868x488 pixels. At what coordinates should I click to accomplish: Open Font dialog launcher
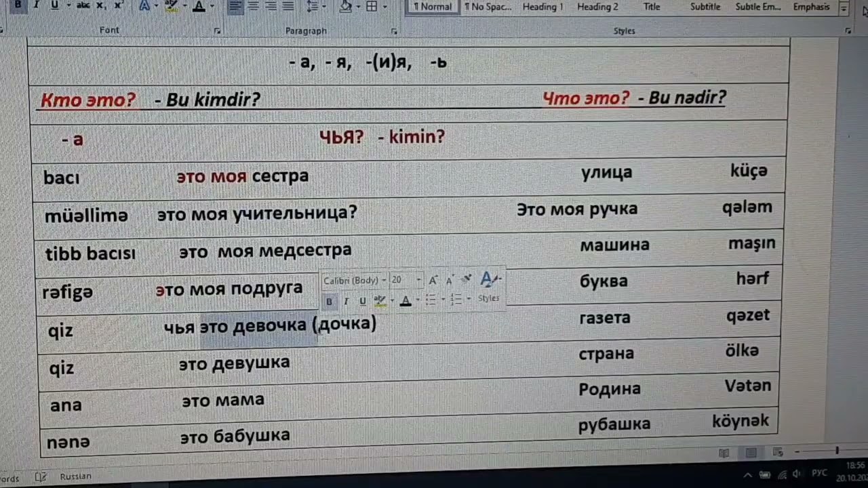pos(218,31)
